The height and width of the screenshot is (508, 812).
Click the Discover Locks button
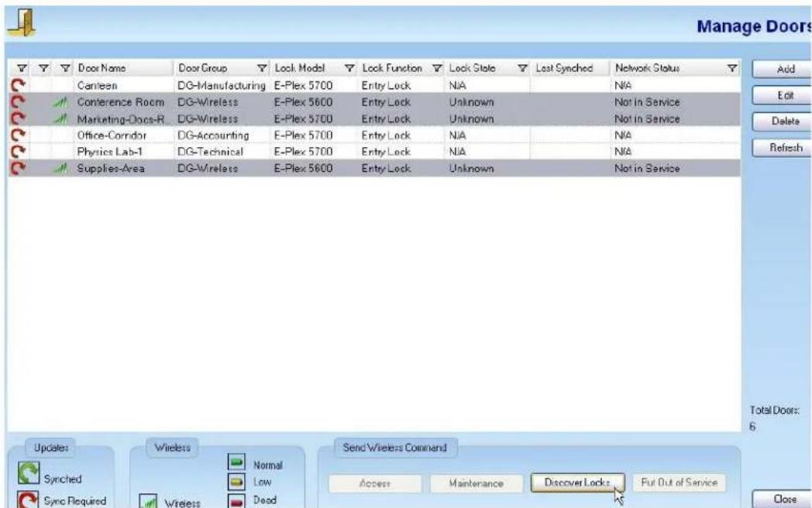point(577,482)
